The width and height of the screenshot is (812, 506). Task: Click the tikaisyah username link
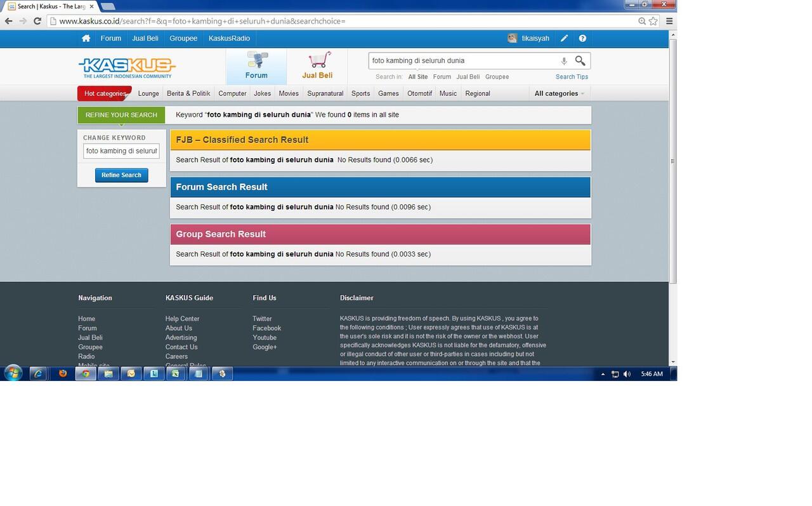coord(535,38)
